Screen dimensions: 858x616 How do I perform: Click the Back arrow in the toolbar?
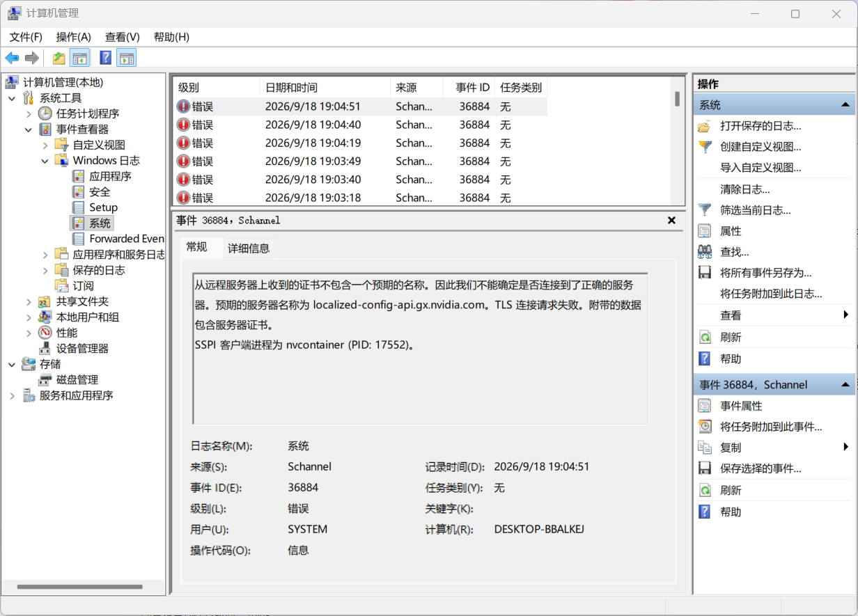(x=12, y=58)
